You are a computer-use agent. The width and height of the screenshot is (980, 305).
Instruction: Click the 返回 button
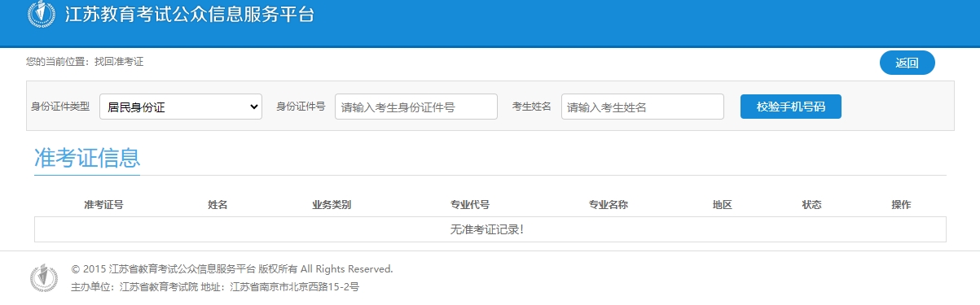907,63
